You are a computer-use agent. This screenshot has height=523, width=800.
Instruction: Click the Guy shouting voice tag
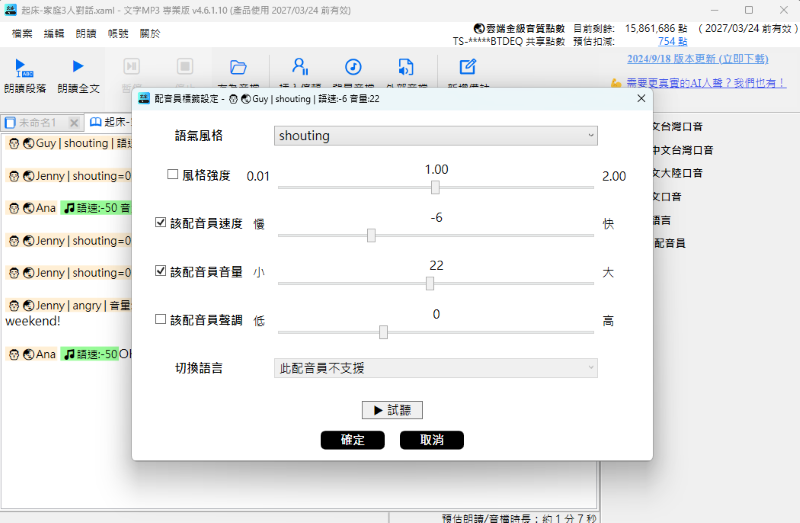tap(70, 144)
